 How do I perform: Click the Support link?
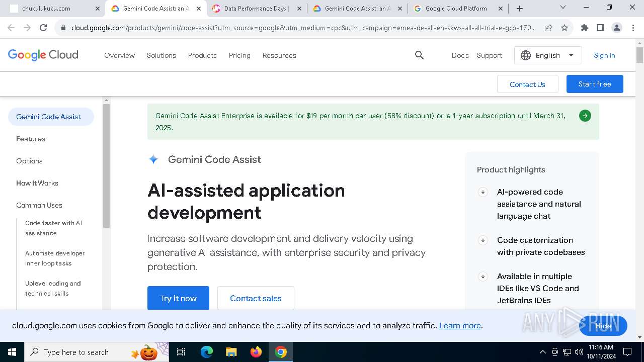[x=490, y=55]
